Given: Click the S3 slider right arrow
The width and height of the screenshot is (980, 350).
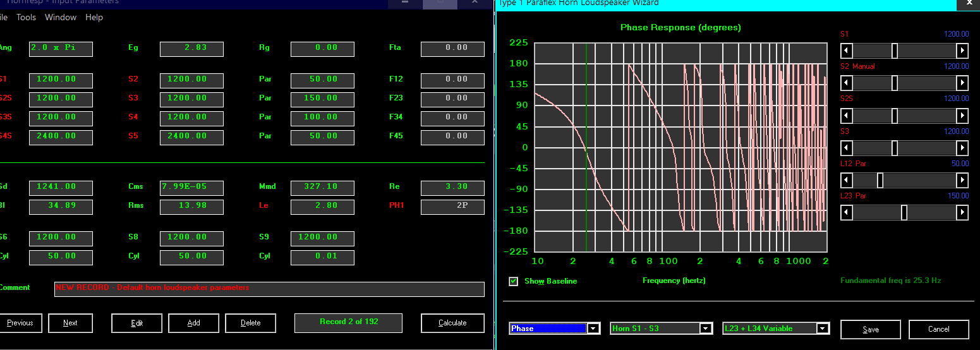Looking at the screenshot, I should tap(962, 148).
